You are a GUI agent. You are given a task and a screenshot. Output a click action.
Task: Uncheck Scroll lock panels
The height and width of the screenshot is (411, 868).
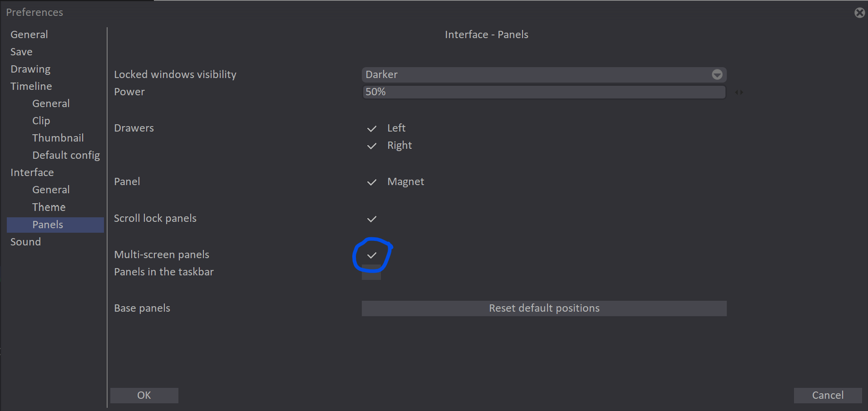(x=371, y=219)
